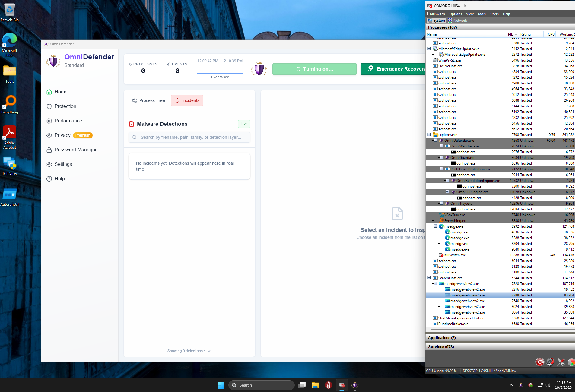Select the Incidents tab
The width and height of the screenshot is (575, 392).
(x=187, y=100)
